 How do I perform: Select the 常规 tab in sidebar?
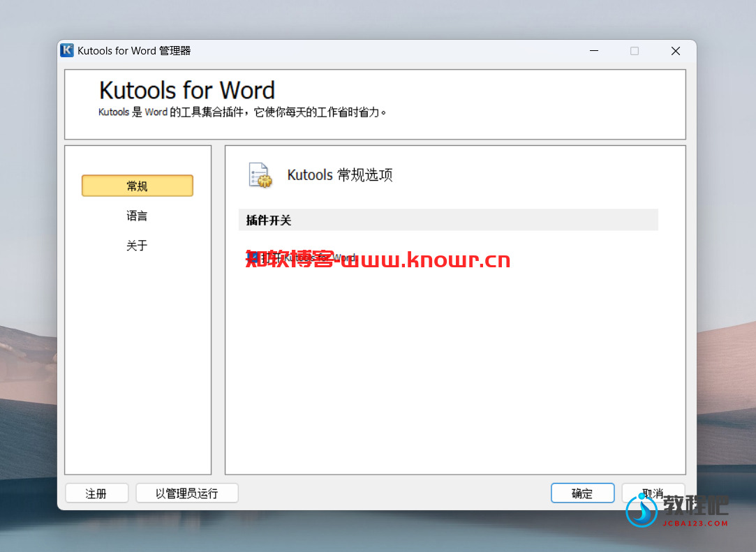tap(138, 186)
